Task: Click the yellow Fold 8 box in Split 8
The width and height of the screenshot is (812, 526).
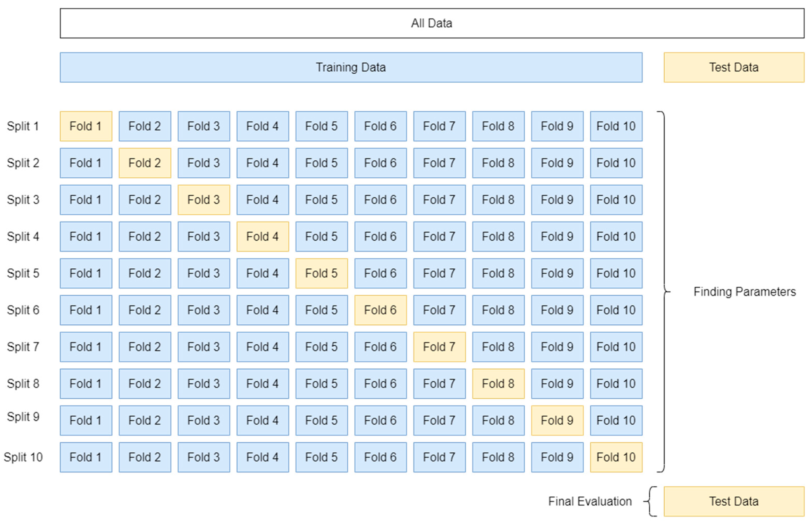Action: [498, 384]
